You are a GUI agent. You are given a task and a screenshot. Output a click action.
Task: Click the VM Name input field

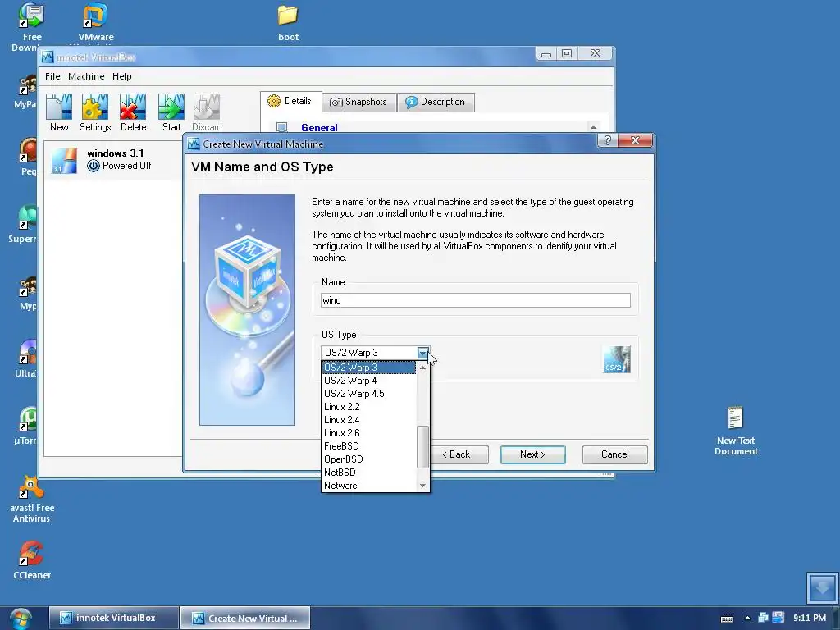pyautogui.click(x=475, y=300)
